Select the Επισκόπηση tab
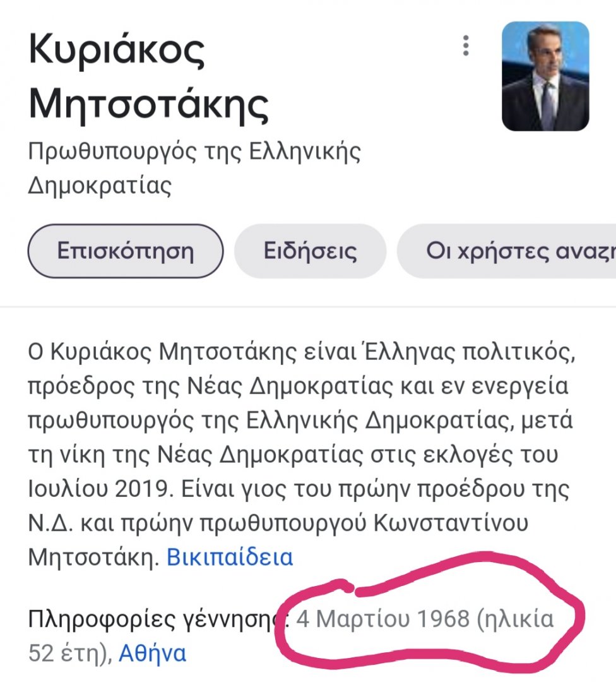Screen dimensions: 616x682 coord(125,251)
